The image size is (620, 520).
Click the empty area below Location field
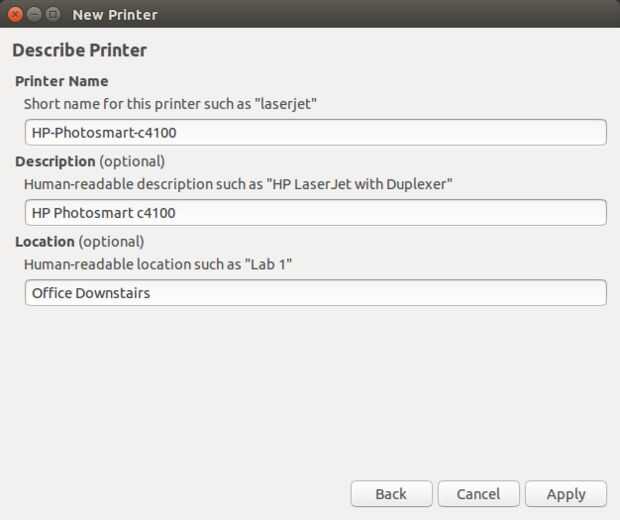310,390
